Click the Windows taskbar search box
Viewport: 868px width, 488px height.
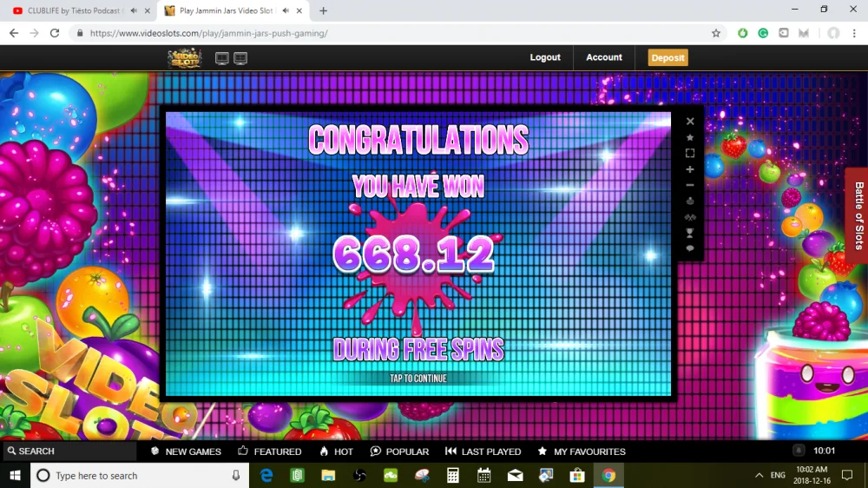coord(138,475)
